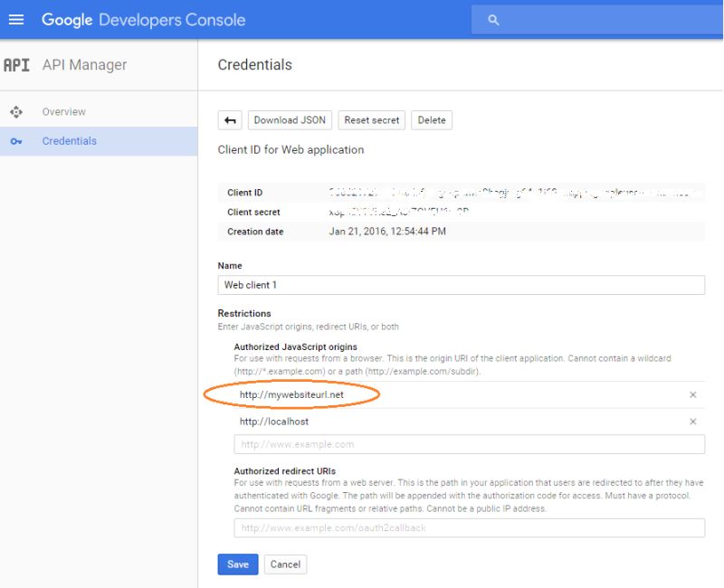Click the Download JSON button
Viewport: 724px width, 588px height.
coord(290,119)
